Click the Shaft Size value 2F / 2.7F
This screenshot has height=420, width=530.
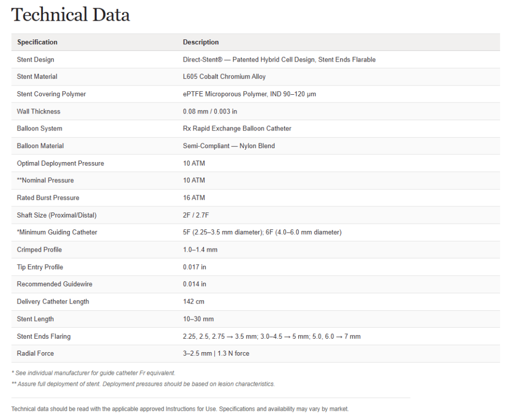(196, 215)
